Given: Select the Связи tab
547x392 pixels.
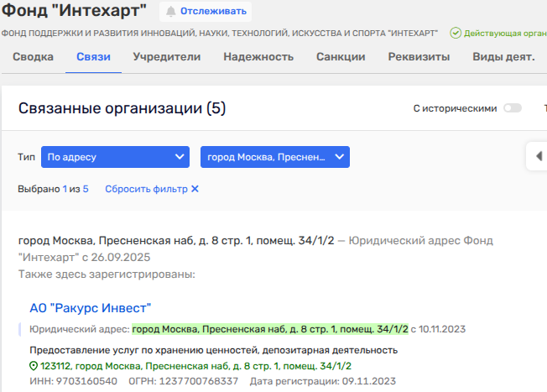Looking at the screenshot, I should click(x=93, y=57).
